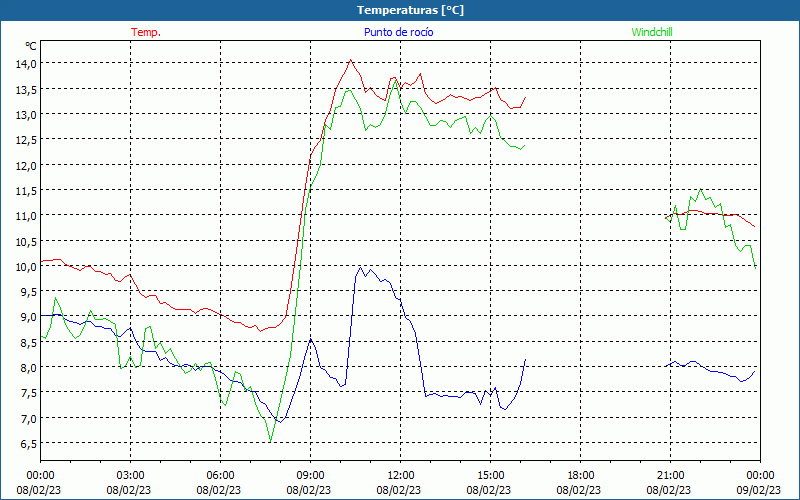Click the 06:00 time axis label
Viewport: 800px width, 500px height.
(220, 476)
